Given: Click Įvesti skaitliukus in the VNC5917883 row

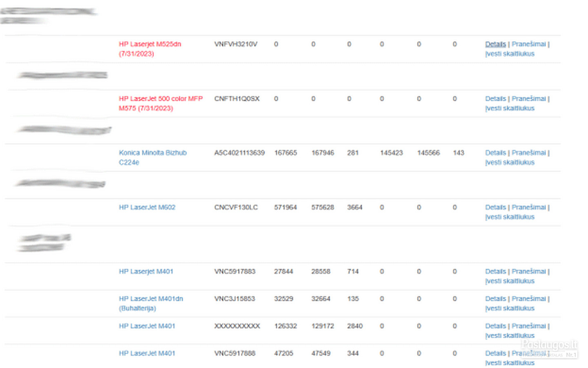Looking at the screenshot, I should [x=510, y=281].
